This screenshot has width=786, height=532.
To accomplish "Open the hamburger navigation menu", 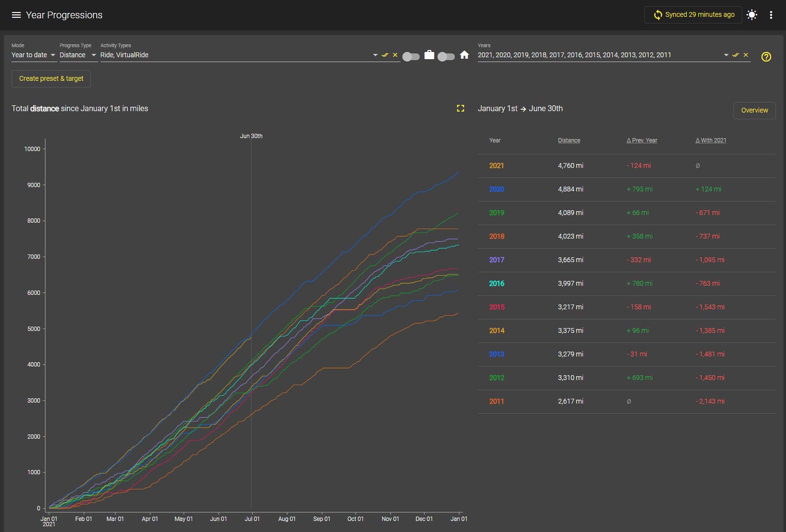I will click(x=16, y=15).
